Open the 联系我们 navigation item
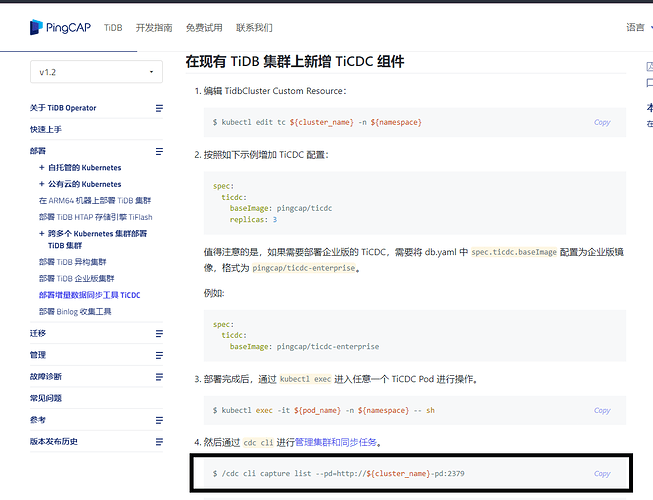The image size is (653, 500). pyautogui.click(x=254, y=28)
